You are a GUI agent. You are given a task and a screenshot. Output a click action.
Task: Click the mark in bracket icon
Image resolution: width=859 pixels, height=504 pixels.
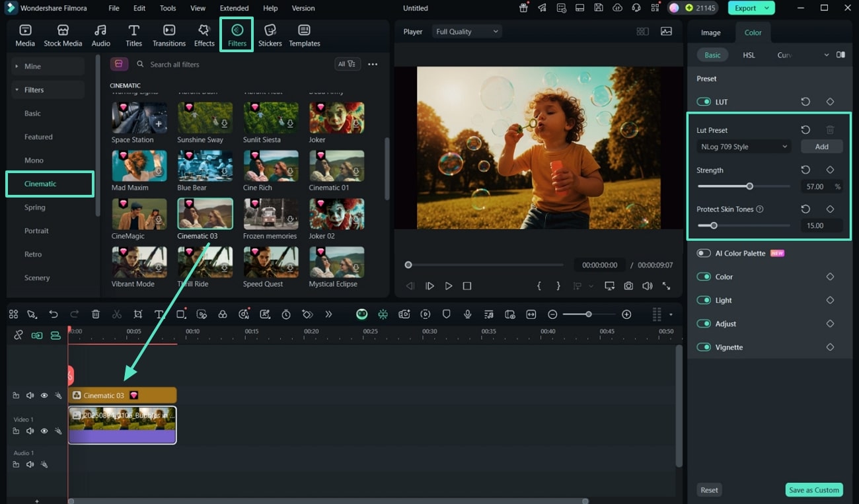click(539, 286)
